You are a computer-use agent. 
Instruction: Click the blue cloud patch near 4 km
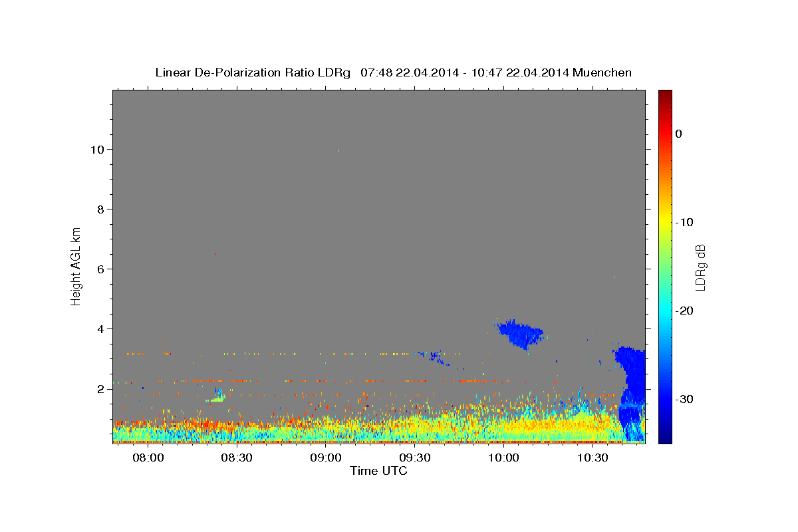click(521, 333)
